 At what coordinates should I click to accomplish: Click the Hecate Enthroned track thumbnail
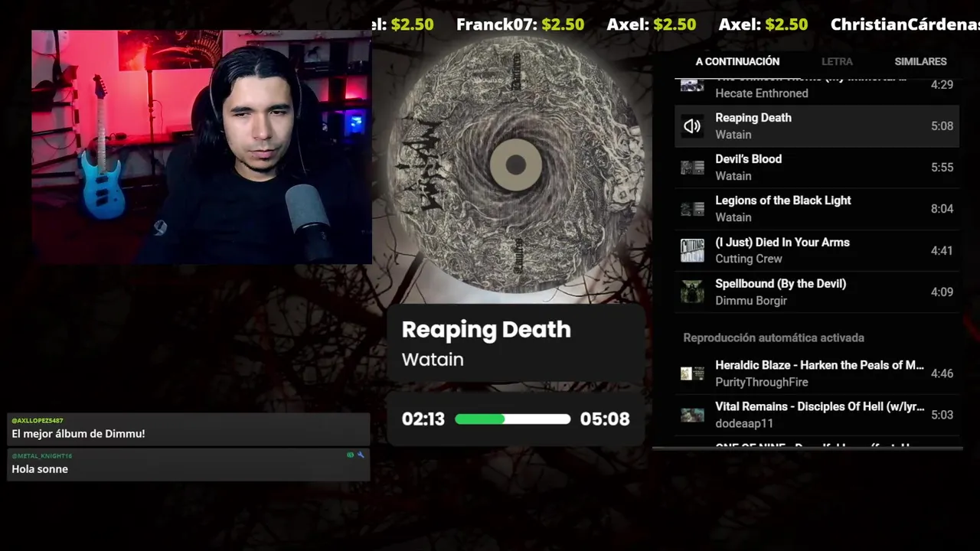[x=692, y=84]
